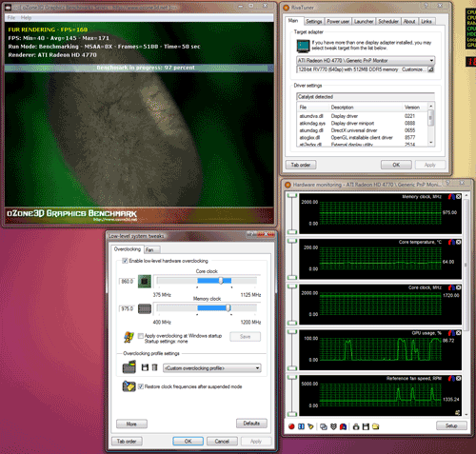Viewport: 476px width, 454px height.
Task: Open the File menu in oZone3D benchmark
Action: (x=11, y=18)
